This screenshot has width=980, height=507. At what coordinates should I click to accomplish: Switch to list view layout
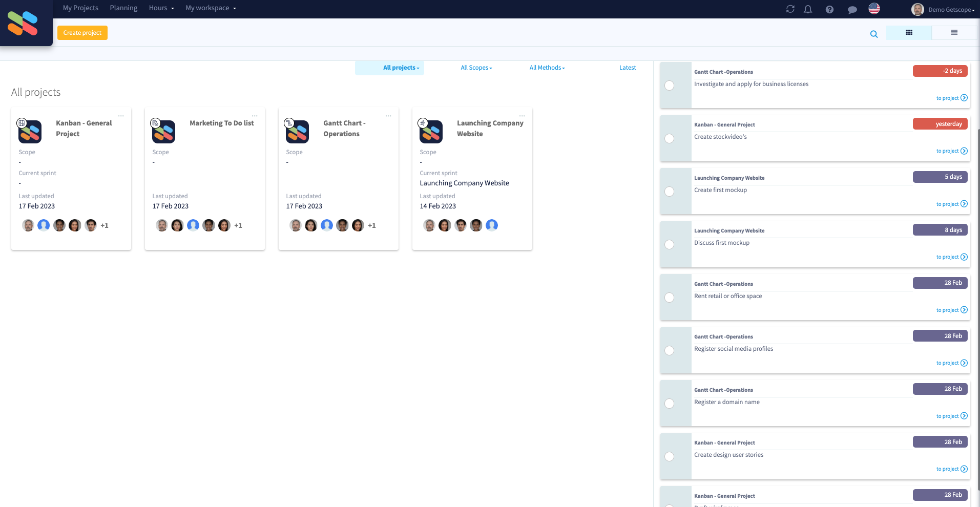click(954, 32)
